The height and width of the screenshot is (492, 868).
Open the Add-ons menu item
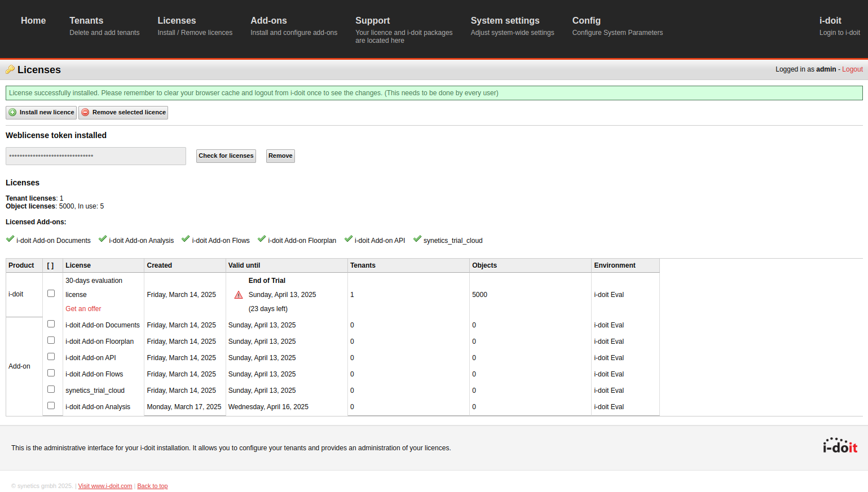point(294,26)
